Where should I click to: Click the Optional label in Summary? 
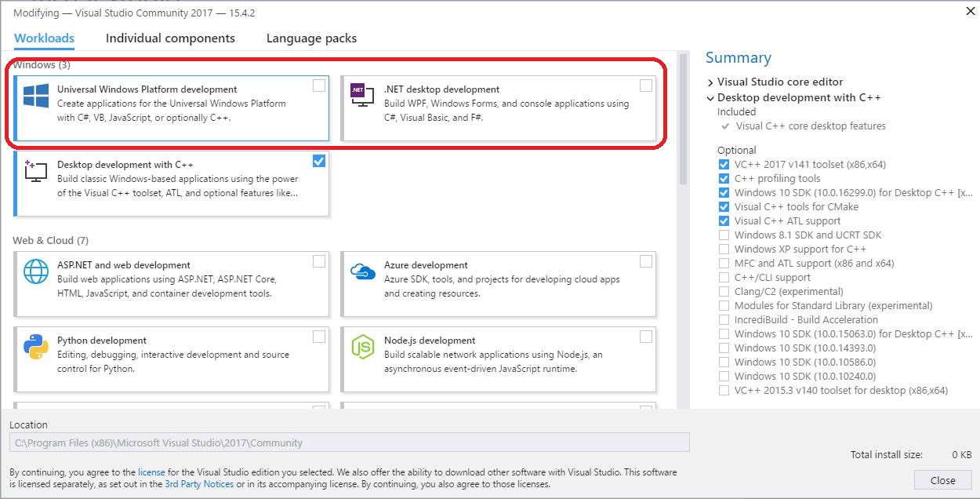[x=736, y=150]
